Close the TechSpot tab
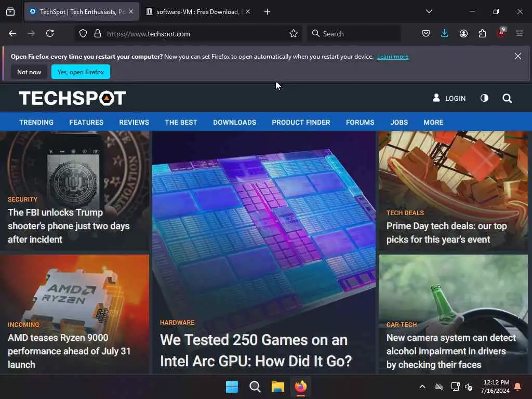The image size is (532, 399). 131,11
